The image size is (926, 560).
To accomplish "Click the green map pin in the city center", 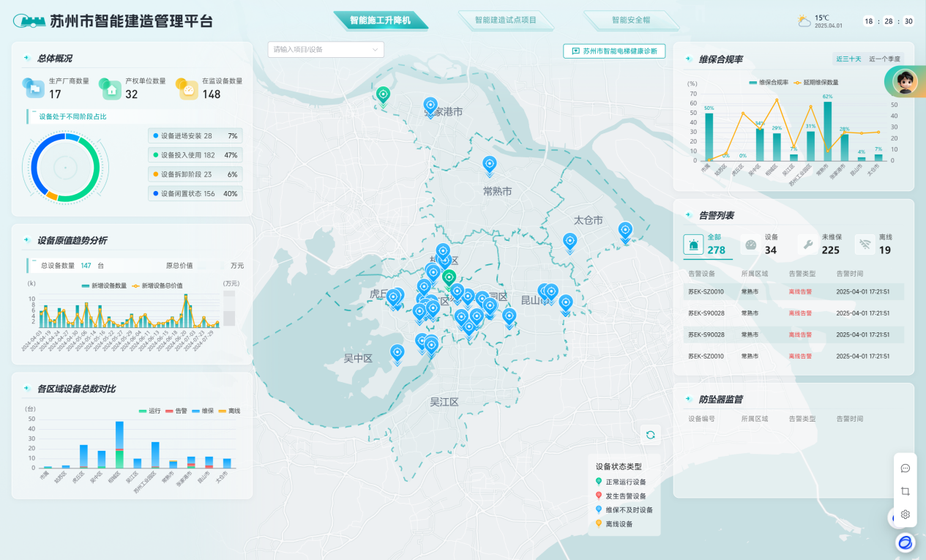I will [x=449, y=279].
